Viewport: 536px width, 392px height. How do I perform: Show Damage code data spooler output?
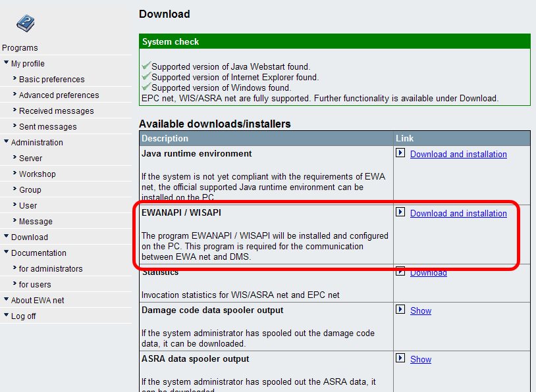421,311
